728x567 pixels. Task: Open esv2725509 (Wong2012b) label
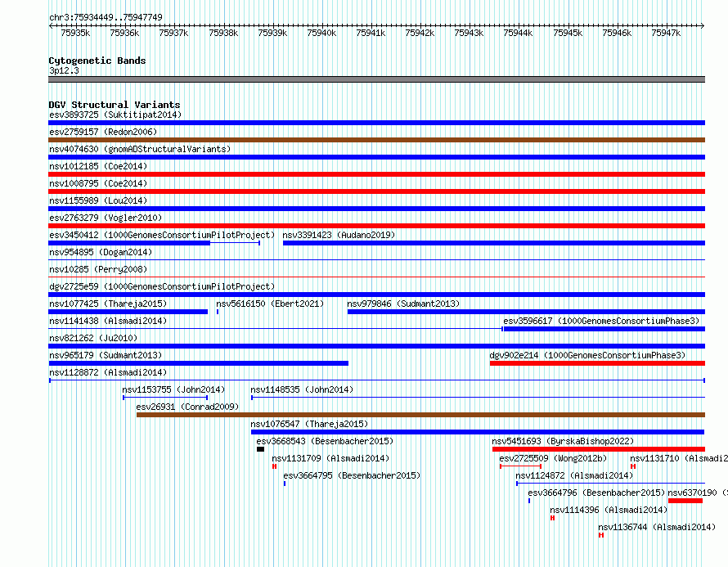pyautogui.click(x=554, y=458)
